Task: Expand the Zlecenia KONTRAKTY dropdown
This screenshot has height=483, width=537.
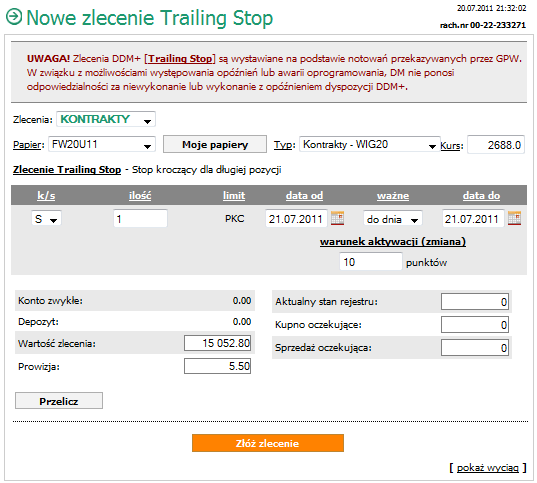Action: (x=106, y=119)
